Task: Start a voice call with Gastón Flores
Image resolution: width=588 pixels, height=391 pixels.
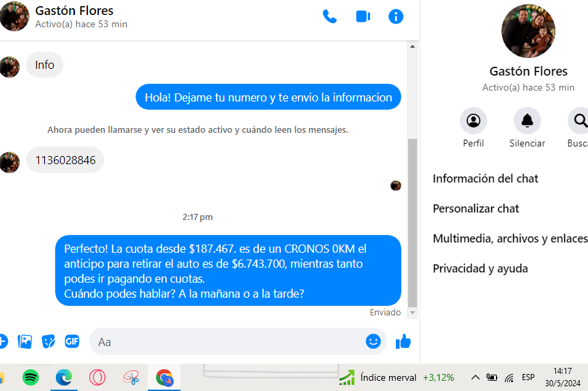Action: pos(330,16)
